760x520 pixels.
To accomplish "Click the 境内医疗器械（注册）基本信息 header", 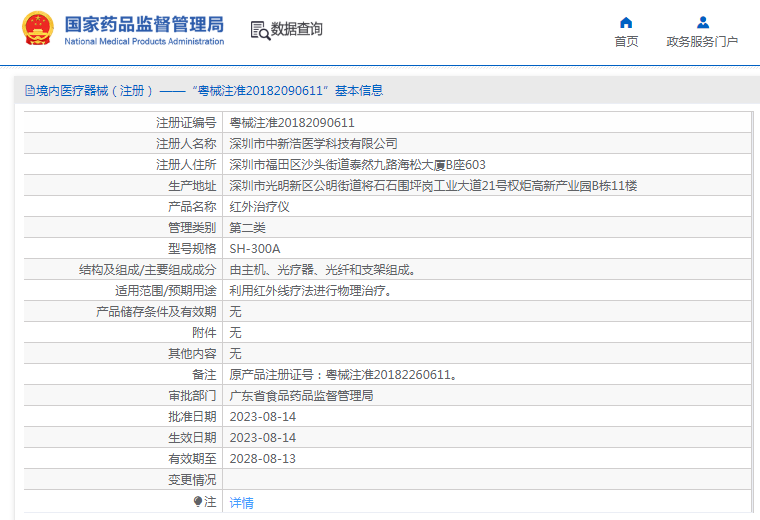I will 204,91.
